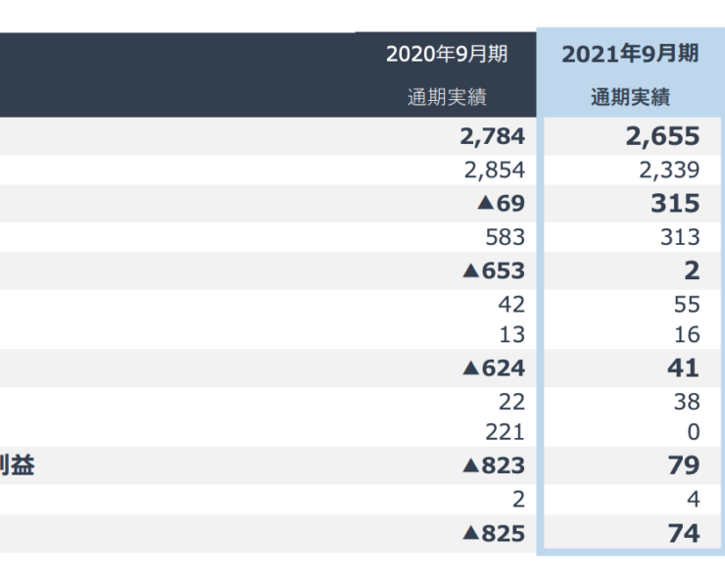Click the 2,784 value in first row

tap(492, 136)
